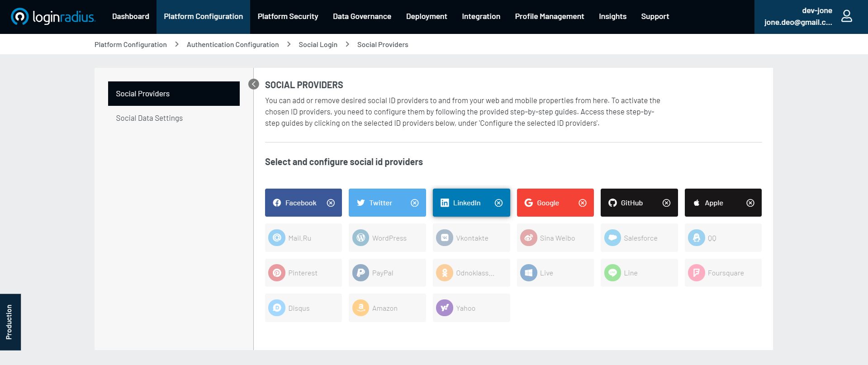The height and width of the screenshot is (365, 868).
Task: Open the GitHub provider tile
Action: click(x=631, y=203)
